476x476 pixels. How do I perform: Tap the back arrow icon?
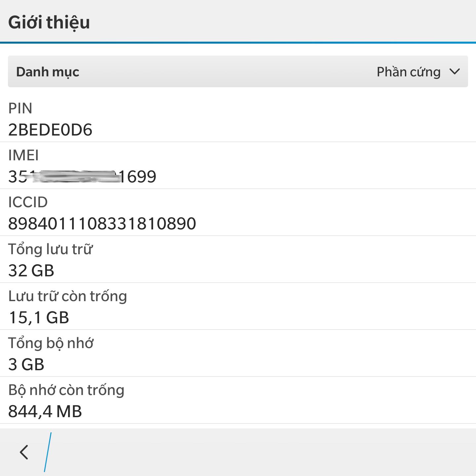click(x=24, y=452)
